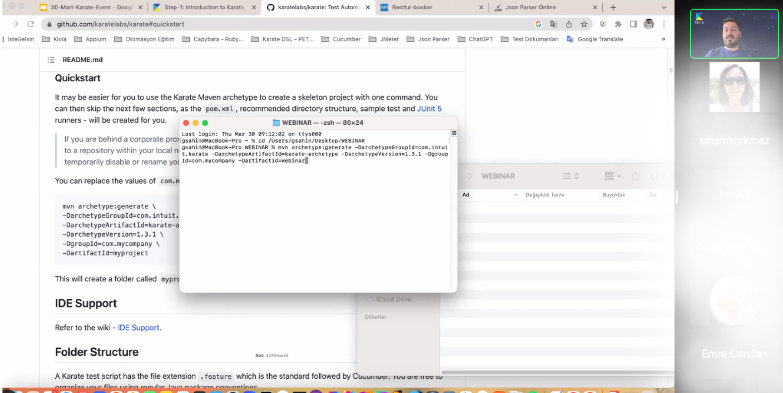Click the Quickstart heading

coord(77,78)
